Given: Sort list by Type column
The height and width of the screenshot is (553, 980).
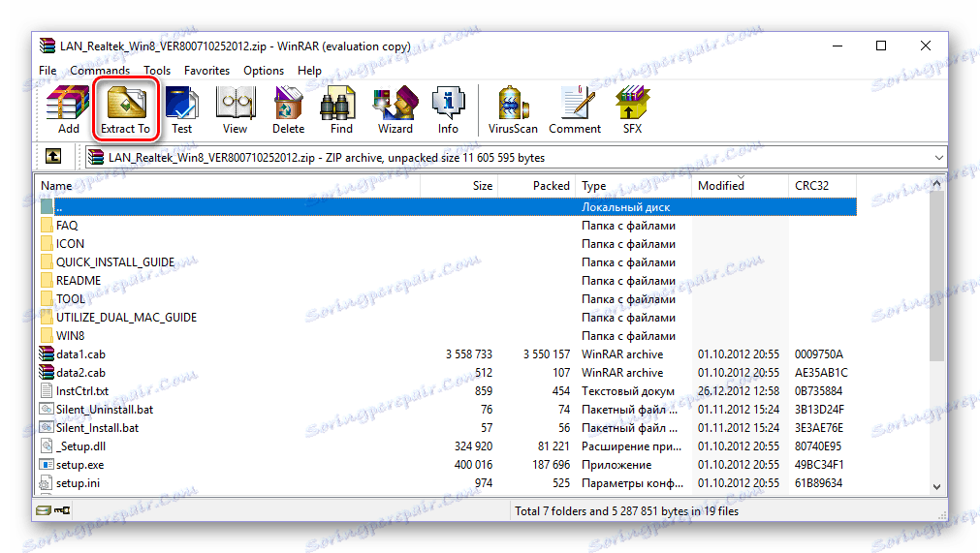Looking at the screenshot, I should click(634, 185).
